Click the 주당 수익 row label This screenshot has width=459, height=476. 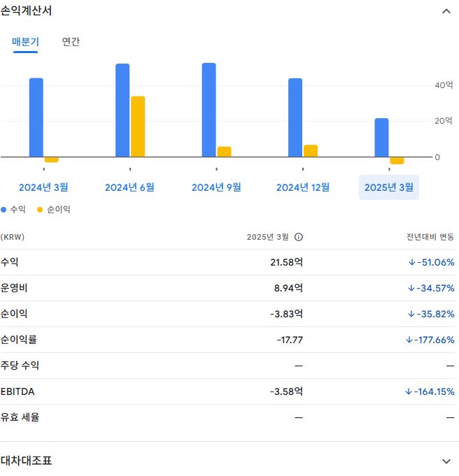(x=20, y=365)
